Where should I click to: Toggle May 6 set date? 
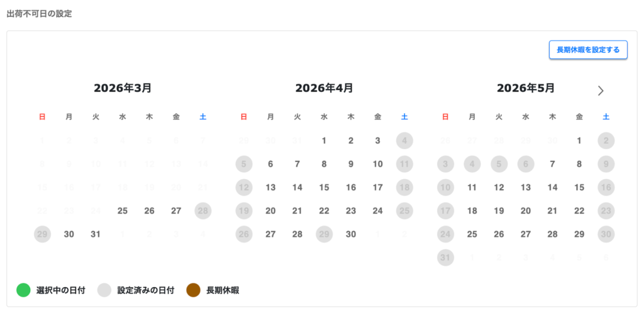pyautogui.click(x=526, y=164)
